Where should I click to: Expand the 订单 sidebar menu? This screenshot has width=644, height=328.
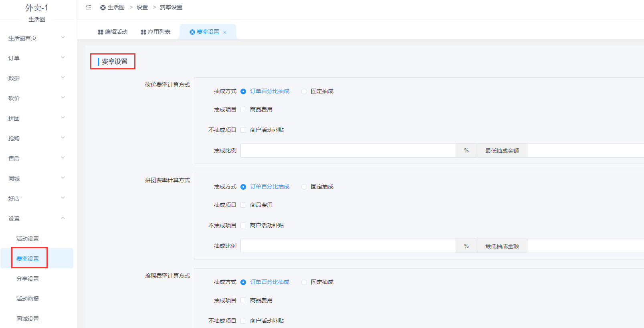click(x=36, y=58)
